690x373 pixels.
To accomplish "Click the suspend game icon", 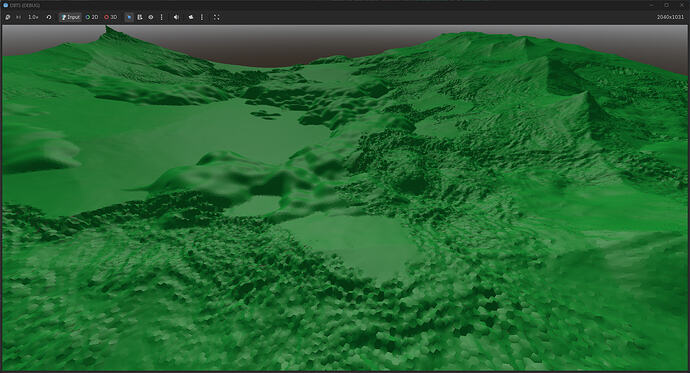I will point(8,17).
